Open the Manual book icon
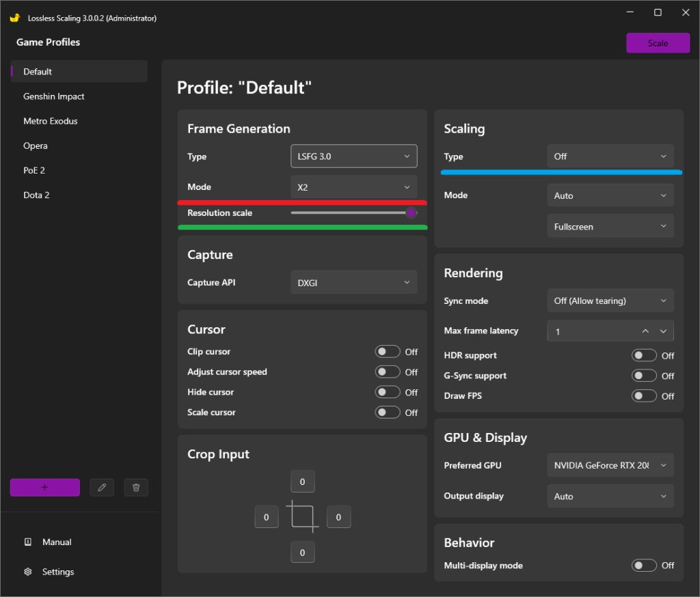The image size is (700, 597). [x=27, y=542]
